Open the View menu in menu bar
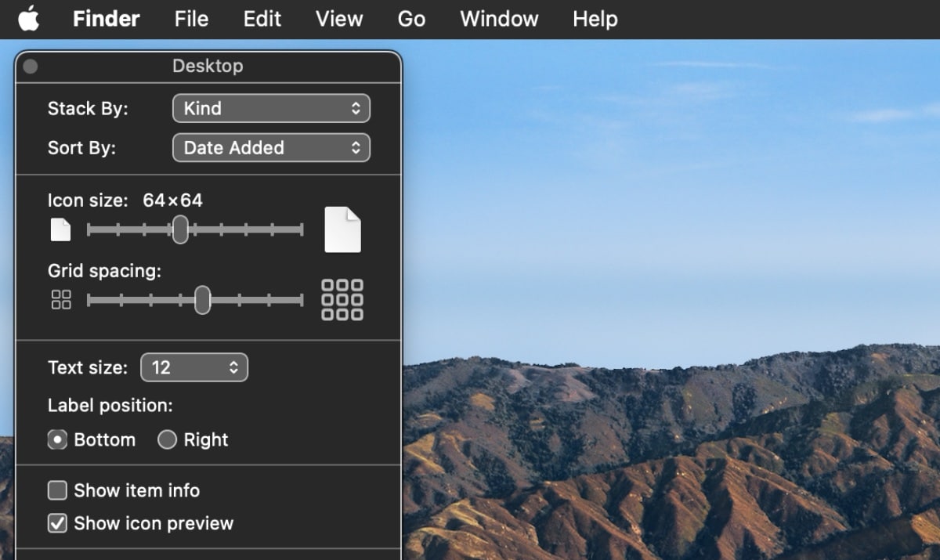 338,19
